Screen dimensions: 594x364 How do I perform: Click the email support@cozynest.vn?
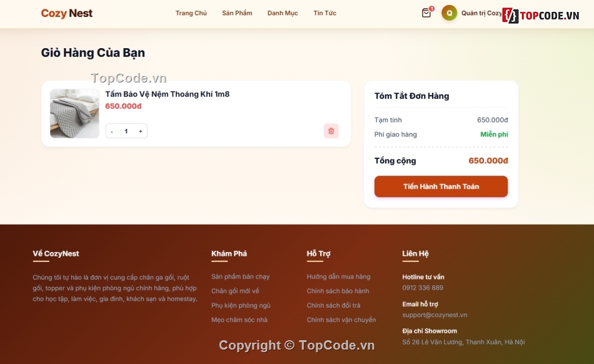(x=435, y=315)
